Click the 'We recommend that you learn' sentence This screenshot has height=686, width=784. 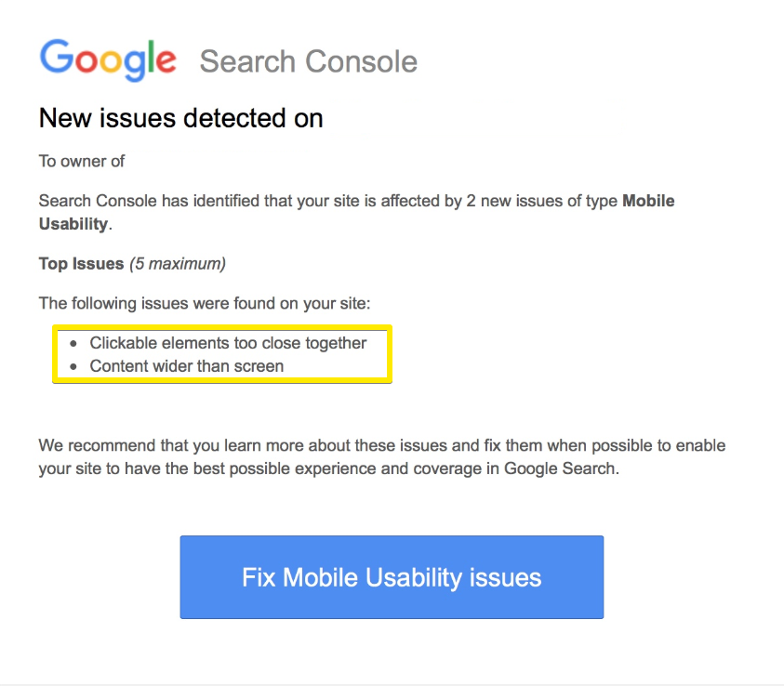(382, 456)
